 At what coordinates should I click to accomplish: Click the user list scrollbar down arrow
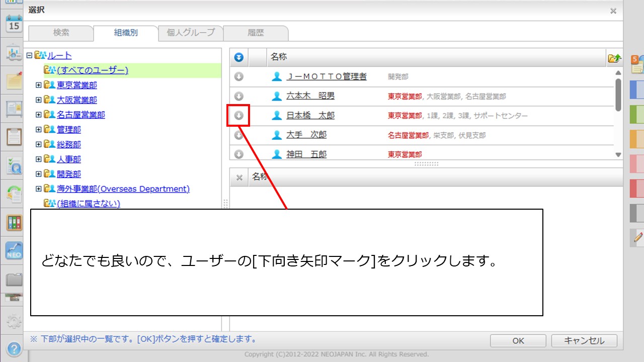click(x=618, y=155)
